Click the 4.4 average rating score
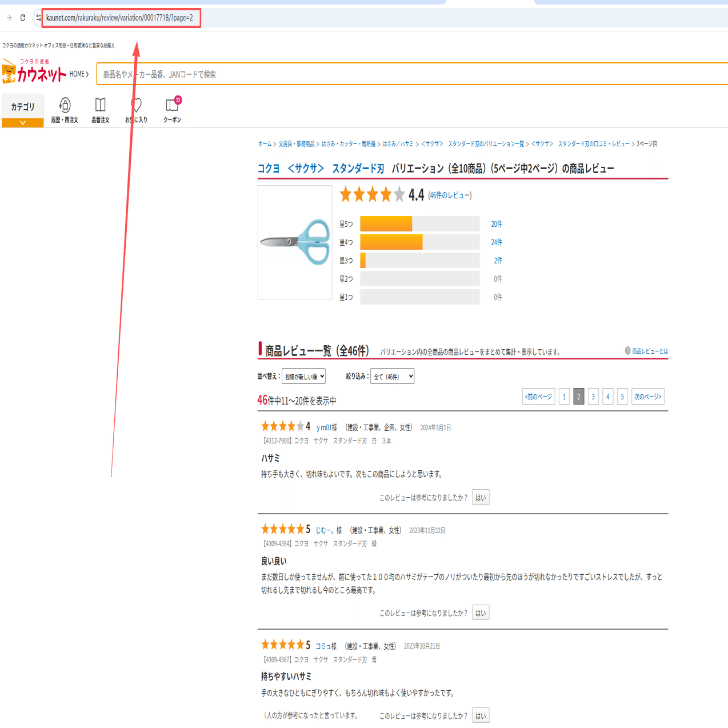728x728 pixels. tap(417, 195)
